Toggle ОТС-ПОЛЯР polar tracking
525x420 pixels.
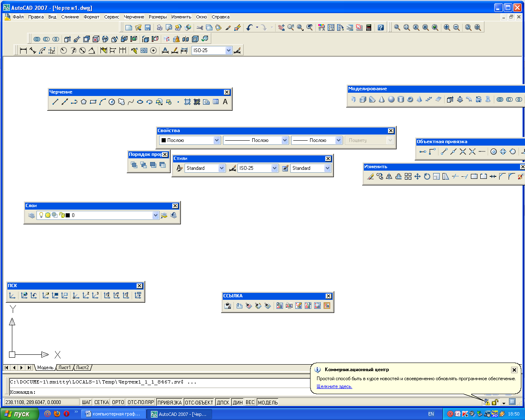pyautogui.click(x=141, y=402)
